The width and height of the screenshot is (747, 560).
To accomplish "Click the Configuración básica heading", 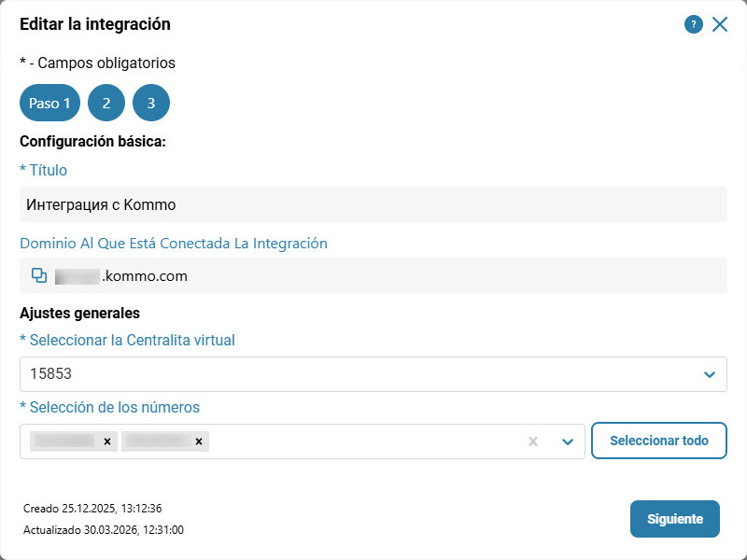I will 92,142.
